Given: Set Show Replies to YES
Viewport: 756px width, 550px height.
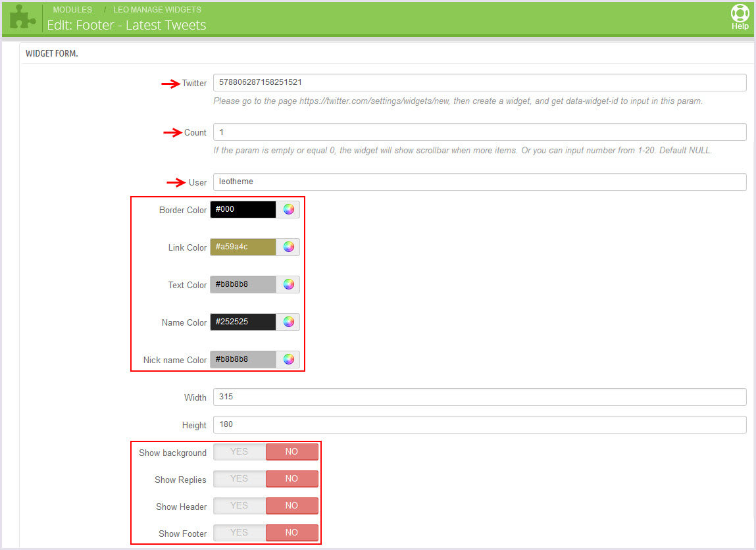Looking at the screenshot, I should pos(239,479).
